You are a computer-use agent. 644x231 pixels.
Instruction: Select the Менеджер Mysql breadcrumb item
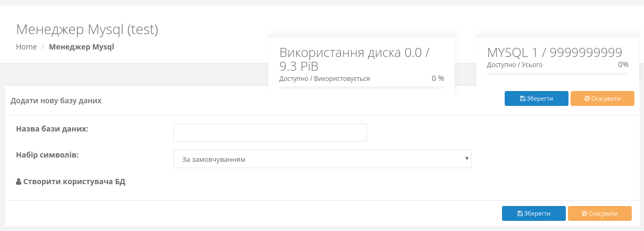point(81,47)
